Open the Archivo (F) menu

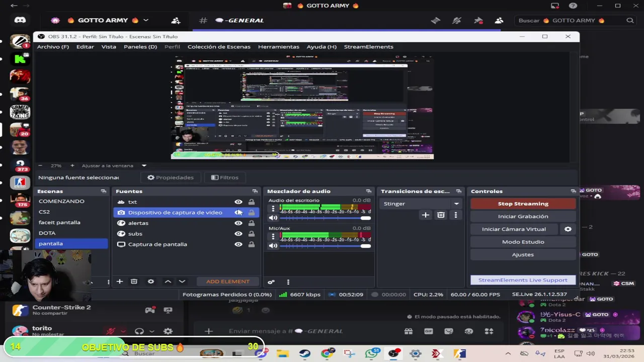click(53, 47)
